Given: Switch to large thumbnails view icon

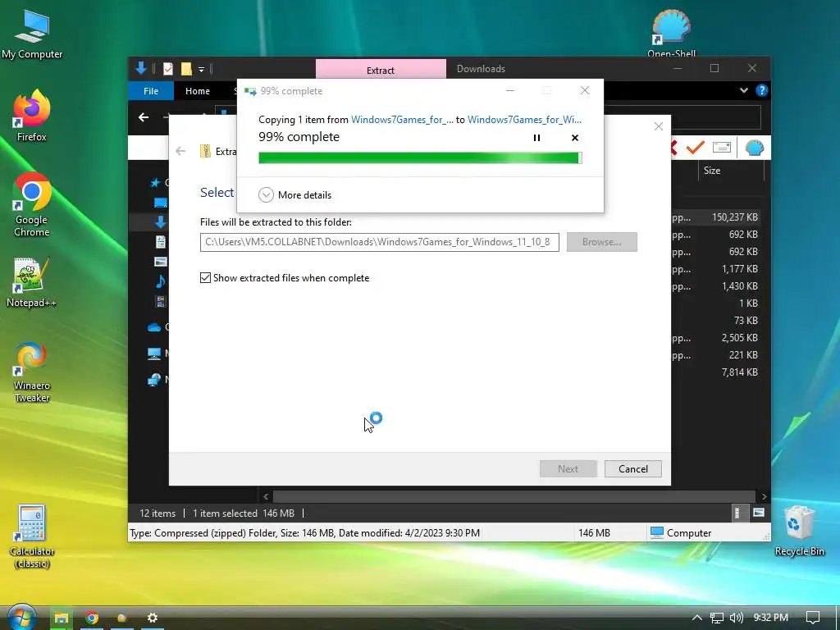Looking at the screenshot, I should click(x=759, y=513).
